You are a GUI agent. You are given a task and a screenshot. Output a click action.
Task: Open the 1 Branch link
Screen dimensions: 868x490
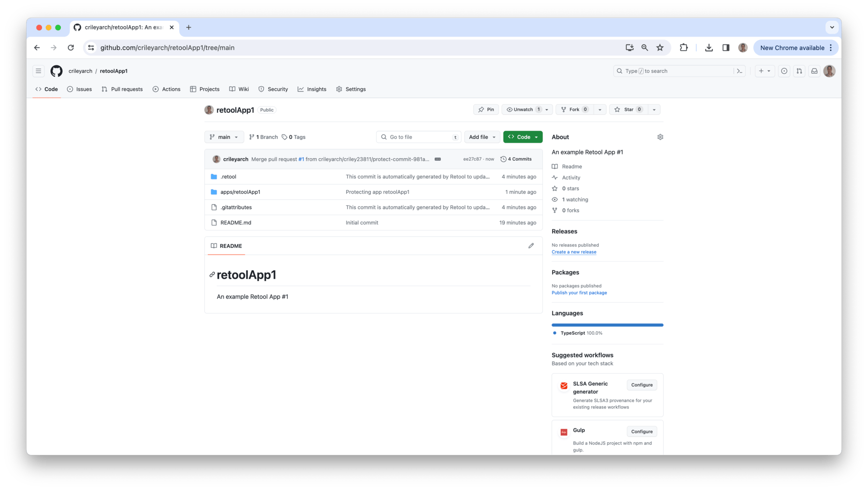pos(263,137)
